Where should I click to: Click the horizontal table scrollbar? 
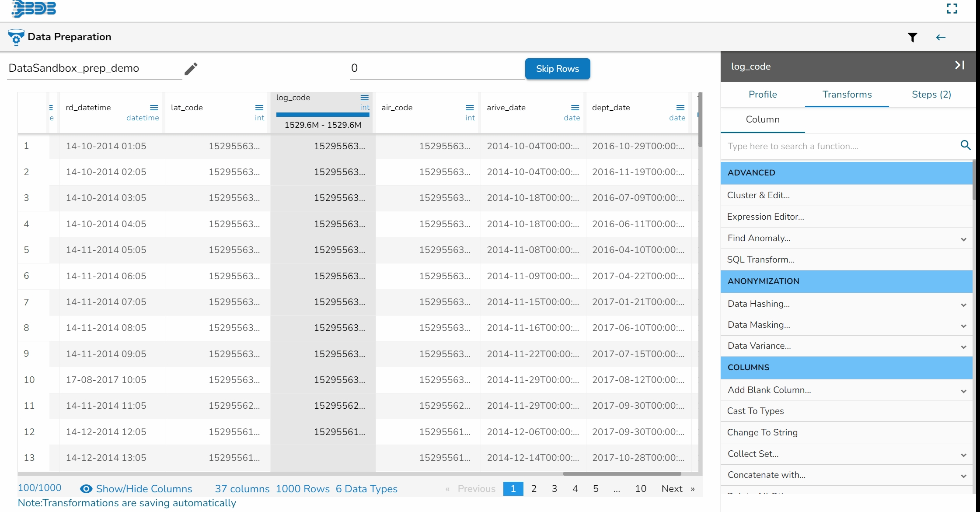pos(622,473)
